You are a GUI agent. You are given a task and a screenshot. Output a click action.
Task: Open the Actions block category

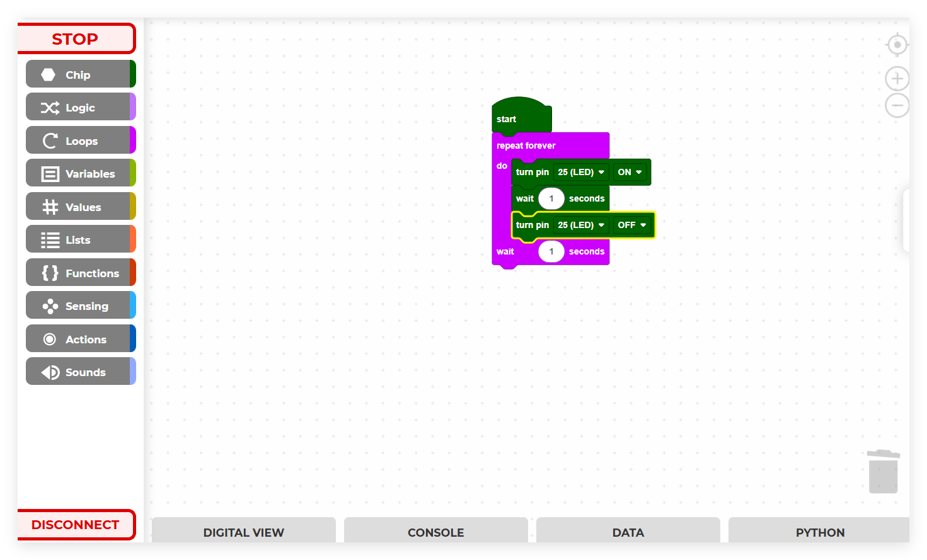pyautogui.click(x=81, y=339)
